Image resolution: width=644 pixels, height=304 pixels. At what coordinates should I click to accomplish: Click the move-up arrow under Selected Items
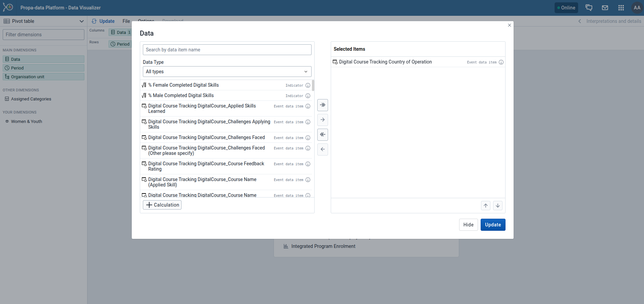(485, 205)
